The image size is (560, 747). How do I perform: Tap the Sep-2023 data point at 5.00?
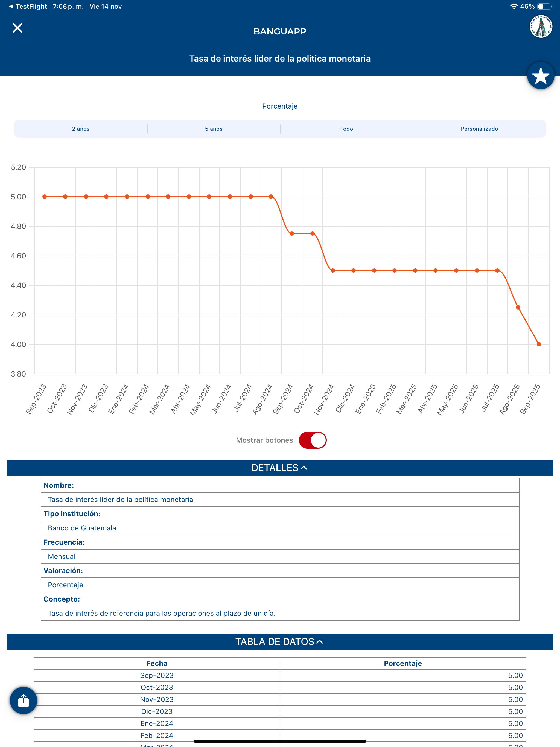pos(45,197)
